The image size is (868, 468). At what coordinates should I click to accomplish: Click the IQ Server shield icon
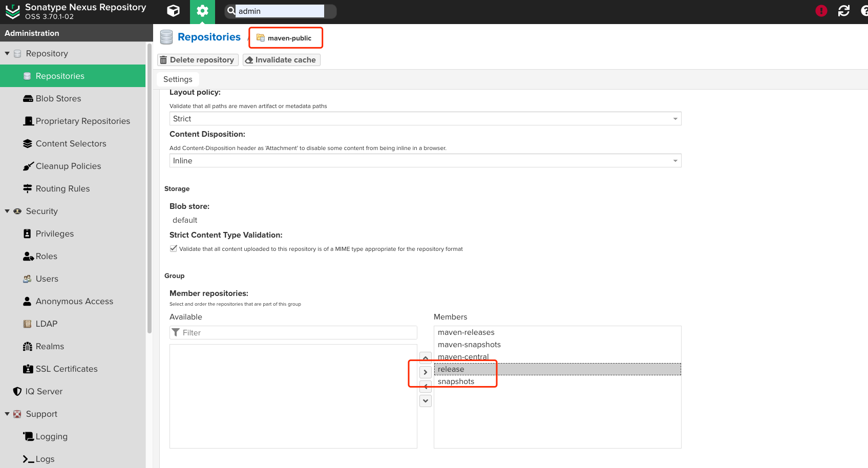coord(17,391)
